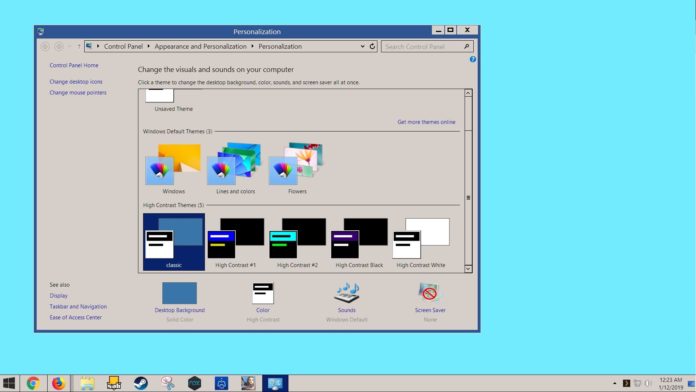Screen dimensions: 696x392
Task: Open Steam from the taskbar
Action: click(x=141, y=383)
